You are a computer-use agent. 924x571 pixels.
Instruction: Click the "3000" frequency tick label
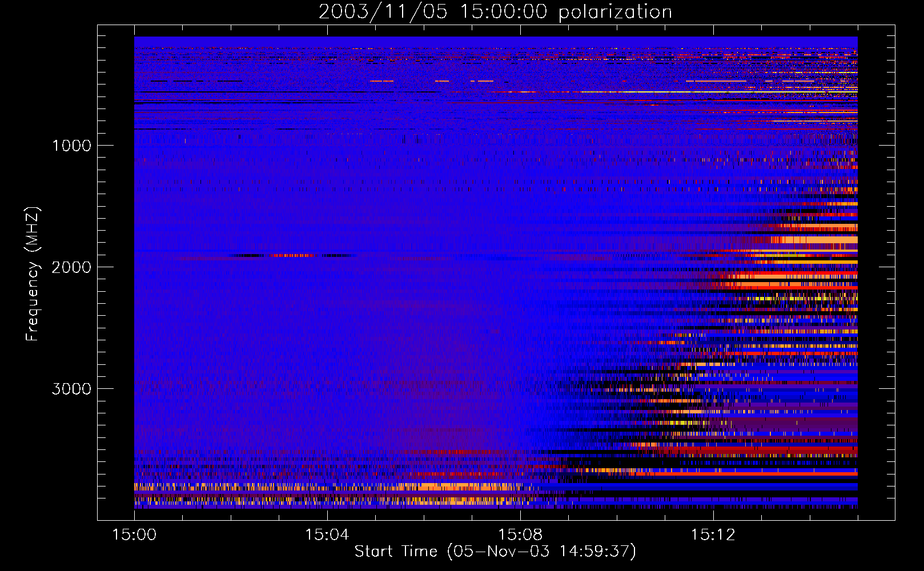pos(71,389)
